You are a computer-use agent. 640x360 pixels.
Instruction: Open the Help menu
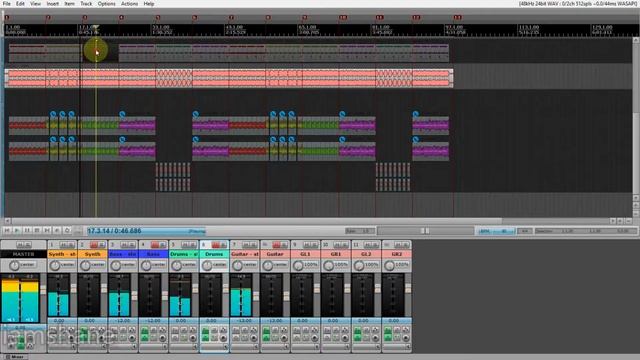149,4
